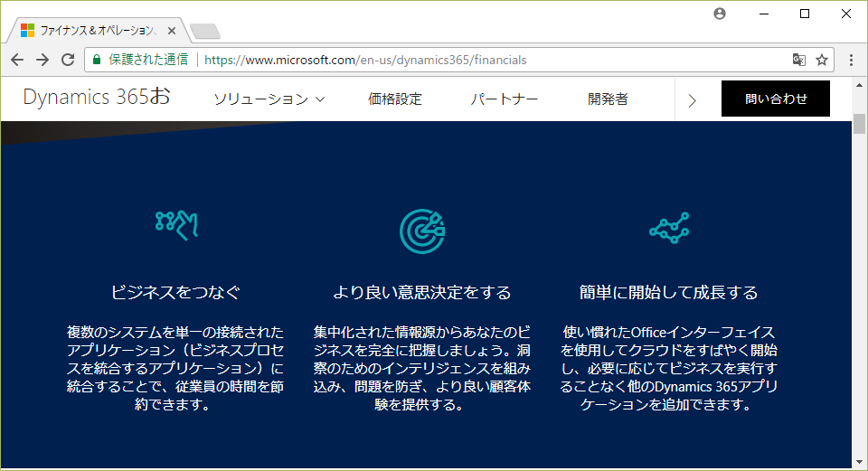Click the Microsoft logo favicon on the tab
The image size is (868, 471).
coord(28,31)
